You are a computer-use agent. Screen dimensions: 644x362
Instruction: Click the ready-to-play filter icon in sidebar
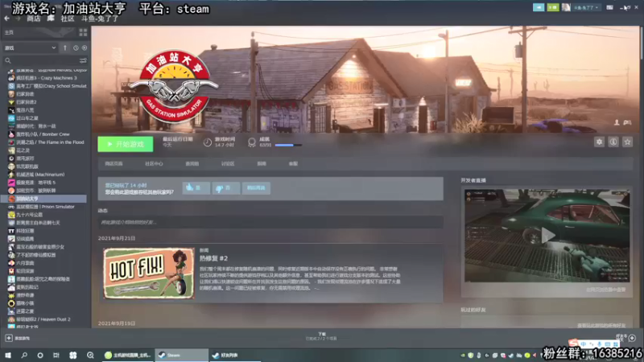coord(85,48)
